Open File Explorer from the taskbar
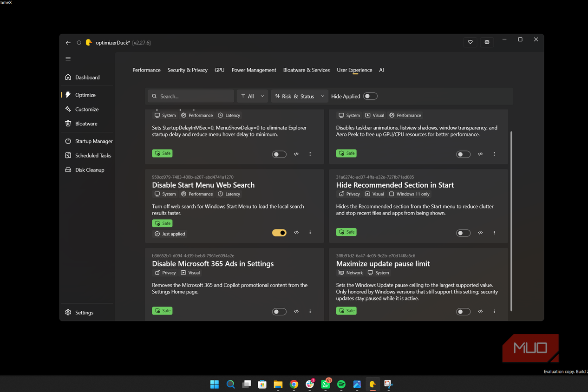The width and height of the screenshot is (588, 392). (x=278, y=384)
